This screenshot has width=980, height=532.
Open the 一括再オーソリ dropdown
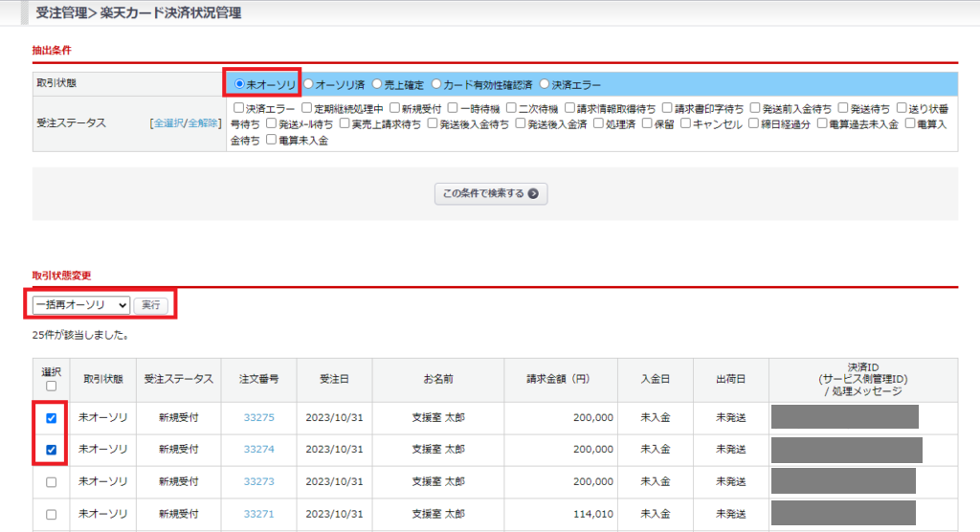[x=79, y=305]
